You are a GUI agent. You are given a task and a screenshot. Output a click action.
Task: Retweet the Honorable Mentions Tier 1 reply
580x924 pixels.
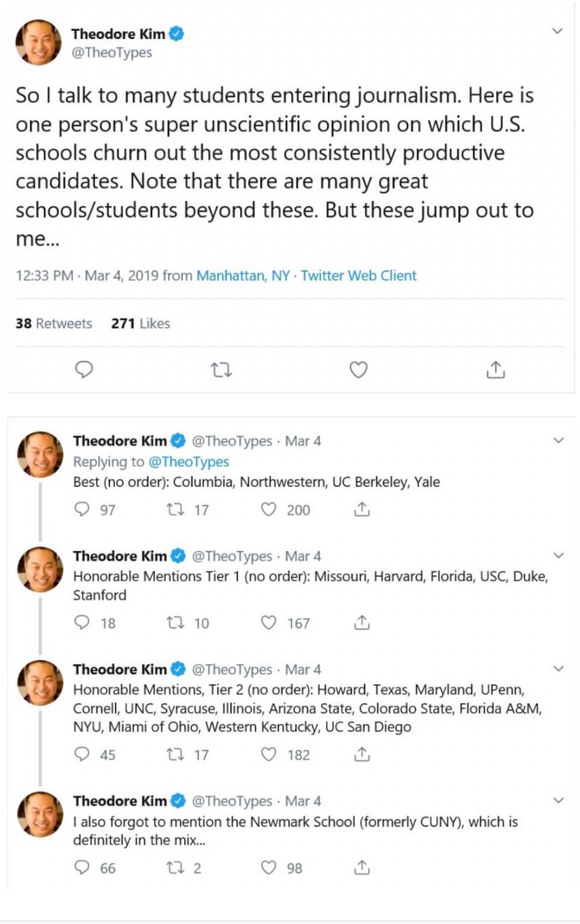click(175, 623)
